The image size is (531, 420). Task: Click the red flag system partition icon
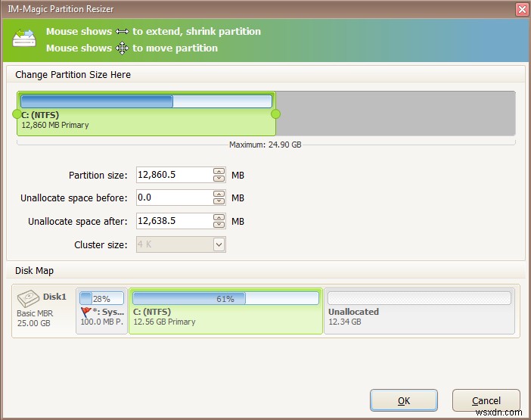tap(85, 312)
